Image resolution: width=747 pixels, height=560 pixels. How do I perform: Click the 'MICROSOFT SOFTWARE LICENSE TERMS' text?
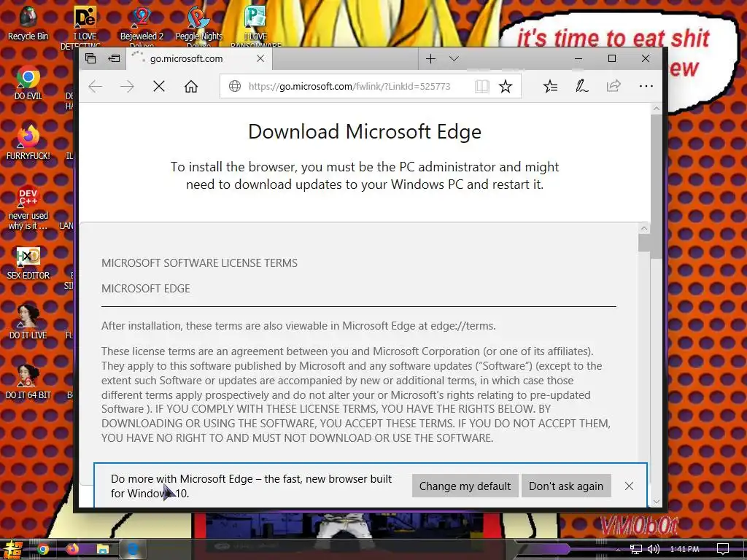point(199,262)
